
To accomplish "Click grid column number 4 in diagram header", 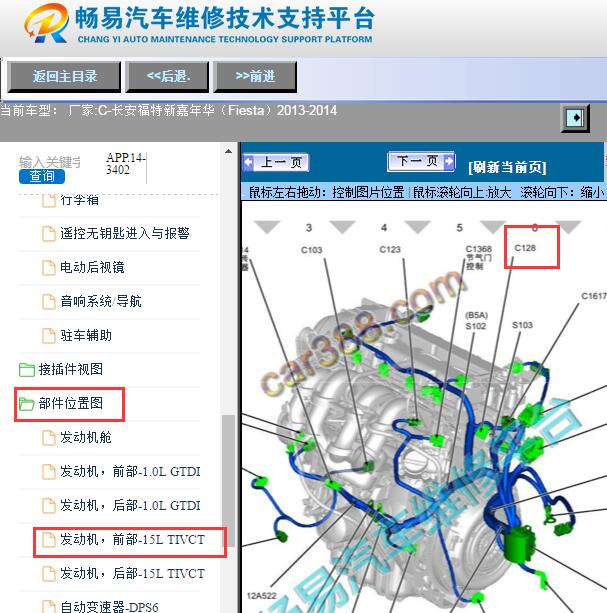I will 384,228.
